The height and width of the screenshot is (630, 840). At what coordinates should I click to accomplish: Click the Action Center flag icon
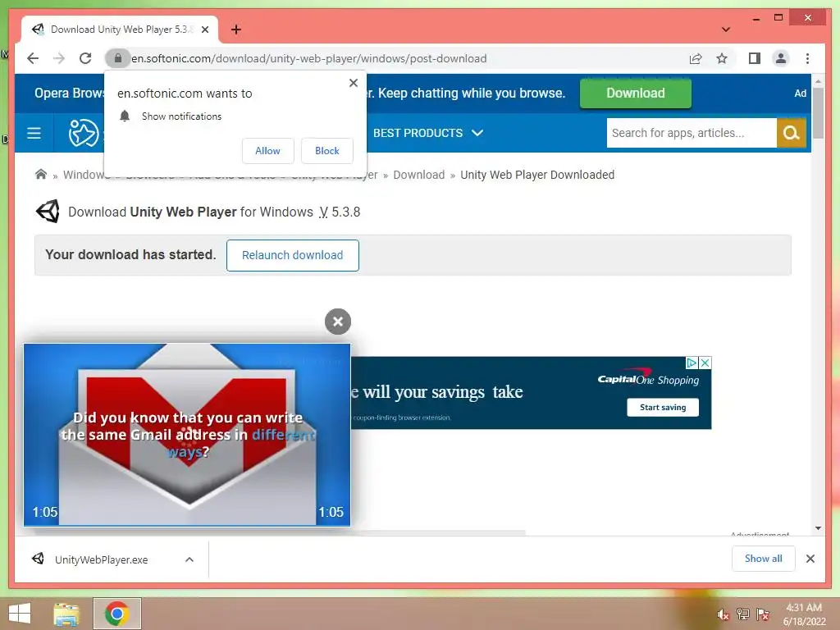(x=763, y=614)
